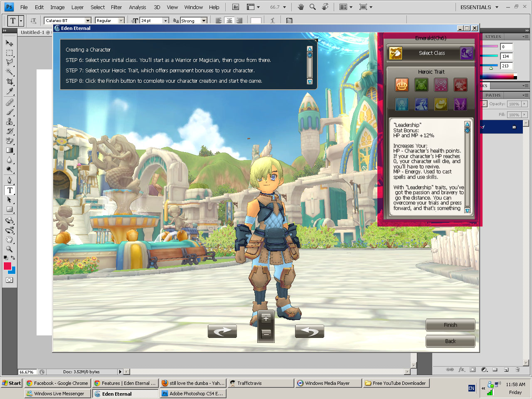
Task: Select the Move tool in Photoshop
Action: point(9,43)
